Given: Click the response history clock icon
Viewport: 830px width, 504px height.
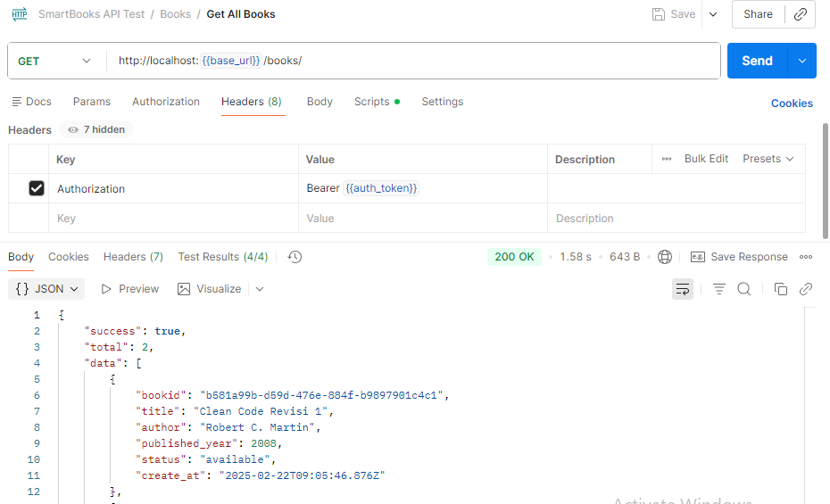Looking at the screenshot, I should tap(295, 257).
